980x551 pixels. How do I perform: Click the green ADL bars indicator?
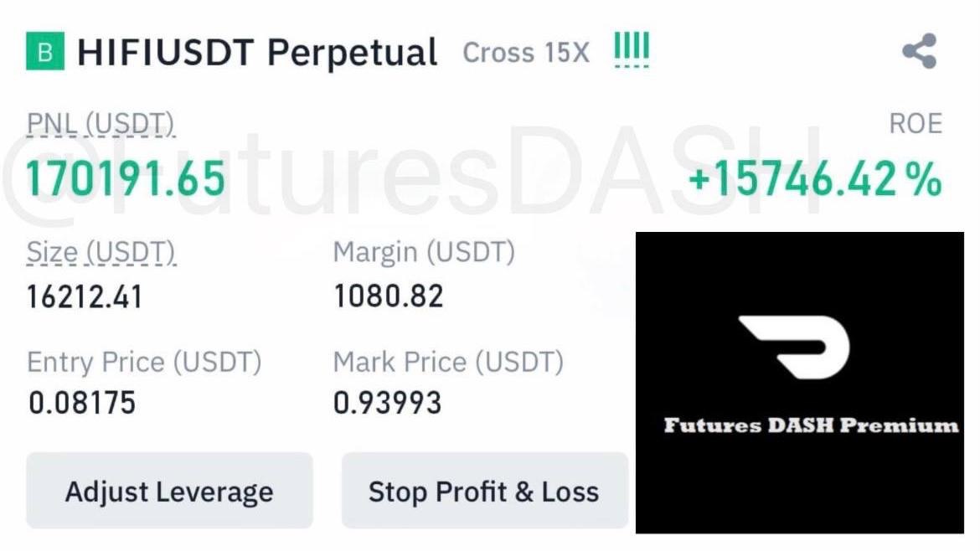pos(632,49)
